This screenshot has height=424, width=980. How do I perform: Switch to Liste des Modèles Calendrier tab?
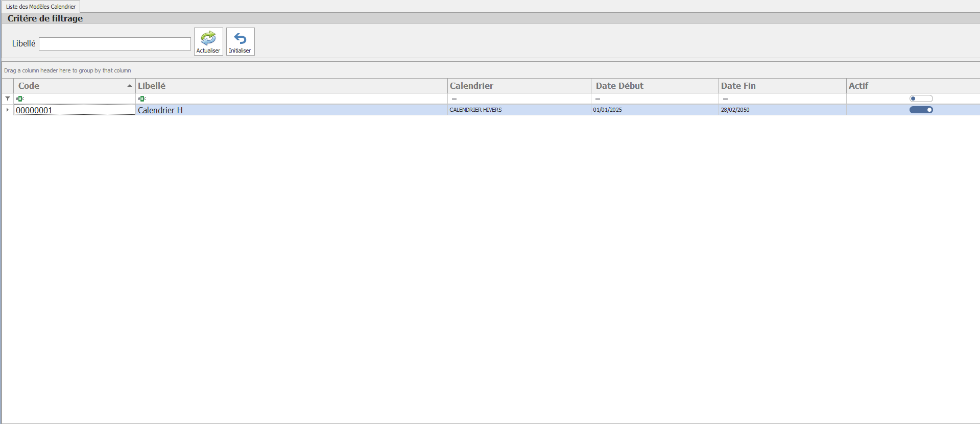point(41,7)
